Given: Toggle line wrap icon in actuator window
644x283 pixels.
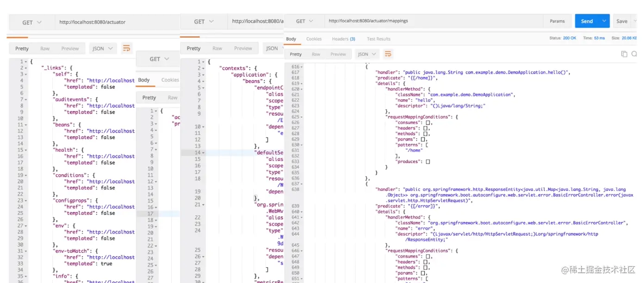Looking at the screenshot, I should (x=126, y=48).
